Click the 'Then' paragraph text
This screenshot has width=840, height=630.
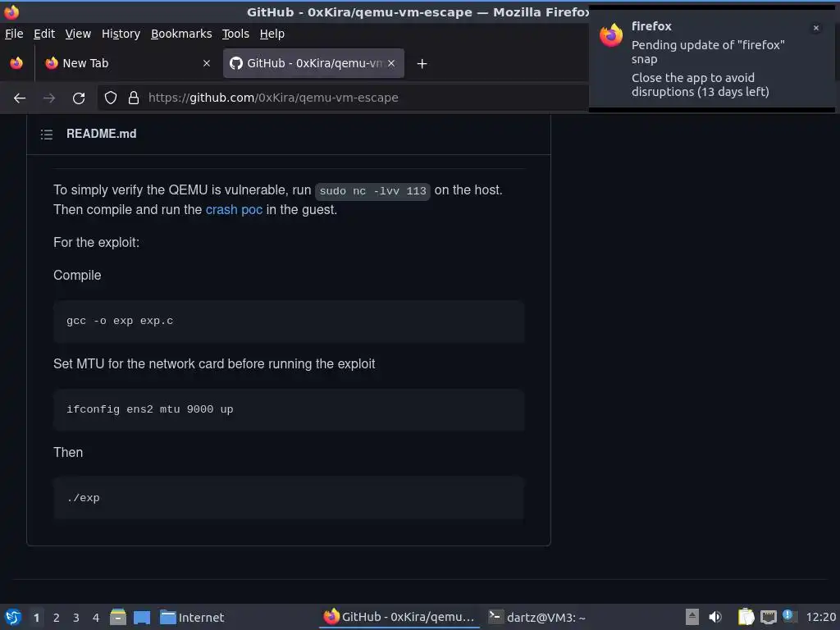[68, 453]
